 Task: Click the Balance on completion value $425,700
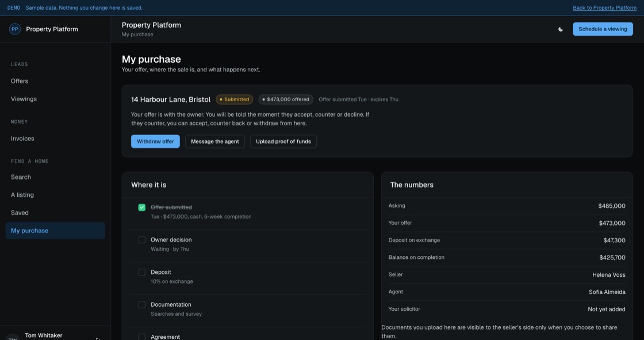[612, 258]
